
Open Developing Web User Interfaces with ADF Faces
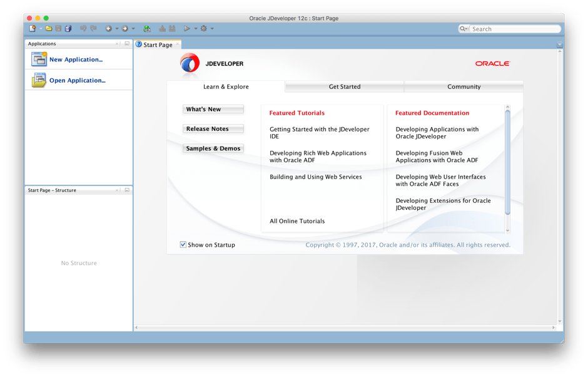tap(440, 180)
